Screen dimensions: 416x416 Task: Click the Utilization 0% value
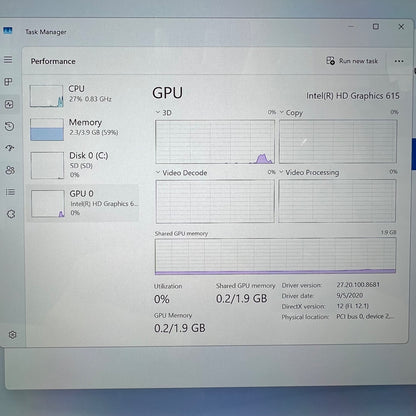[x=162, y=299]
